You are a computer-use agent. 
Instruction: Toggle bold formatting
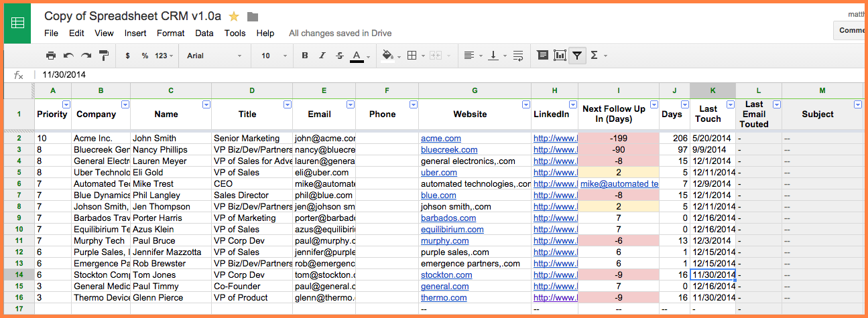point(305,56)
